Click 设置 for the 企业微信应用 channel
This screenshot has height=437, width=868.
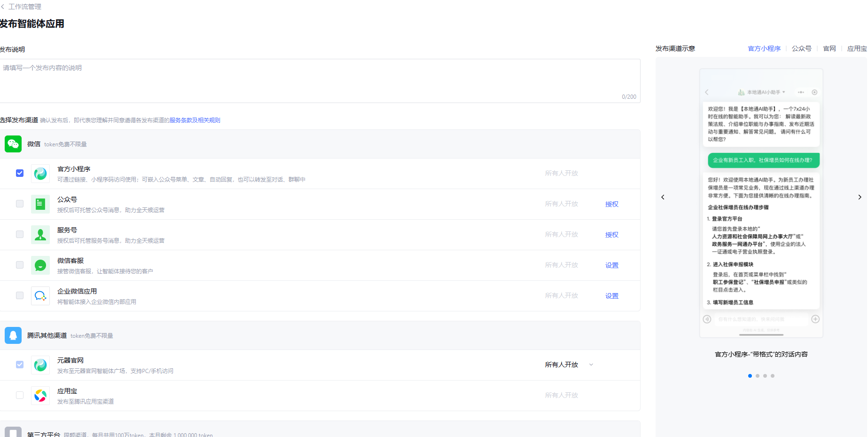(x=612, y=296)
